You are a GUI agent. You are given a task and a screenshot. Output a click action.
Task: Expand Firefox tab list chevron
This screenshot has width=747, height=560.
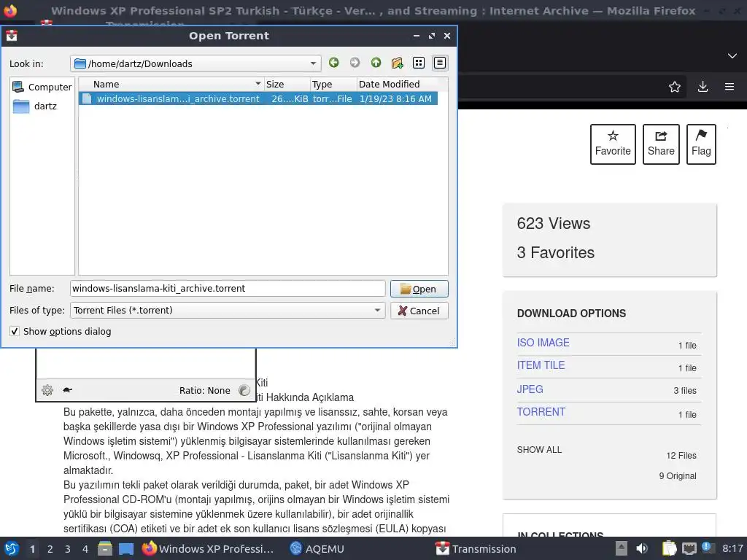732,55
